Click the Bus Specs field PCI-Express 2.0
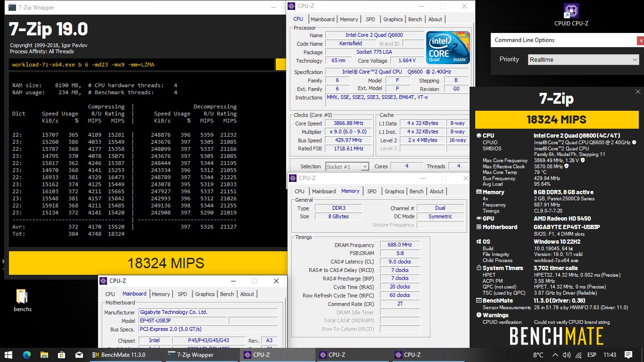The image size is (644, 362). coord(208,329)
